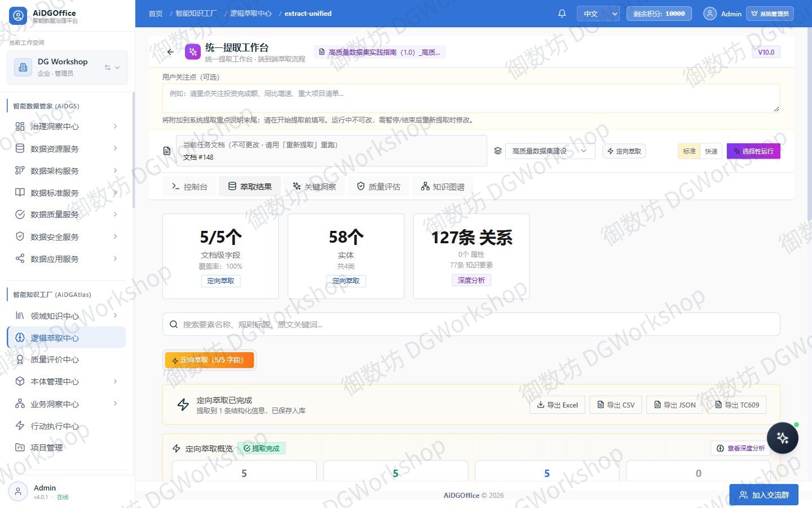Open the notification bell

pyautogui.click(x=562, y=14)
